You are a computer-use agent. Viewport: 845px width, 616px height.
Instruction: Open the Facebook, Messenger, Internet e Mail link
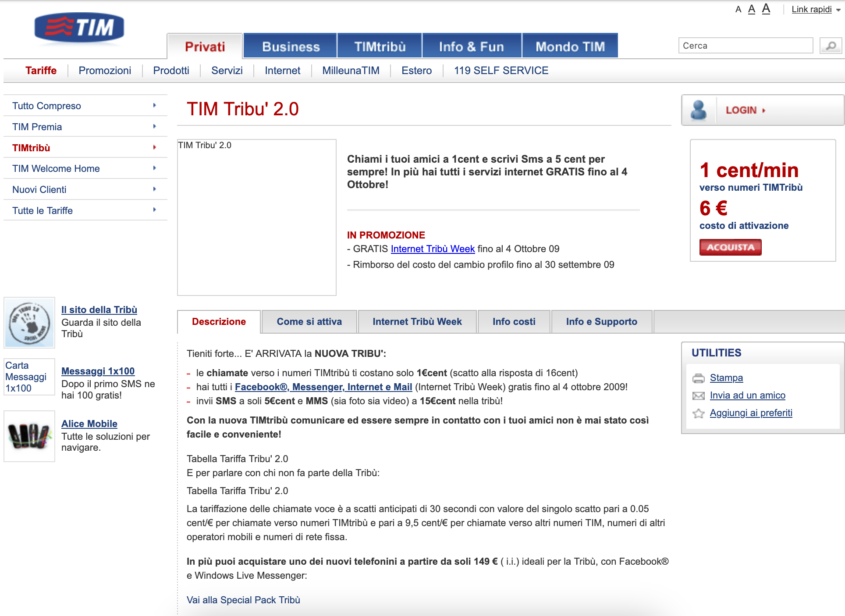(x=323, y=387)
